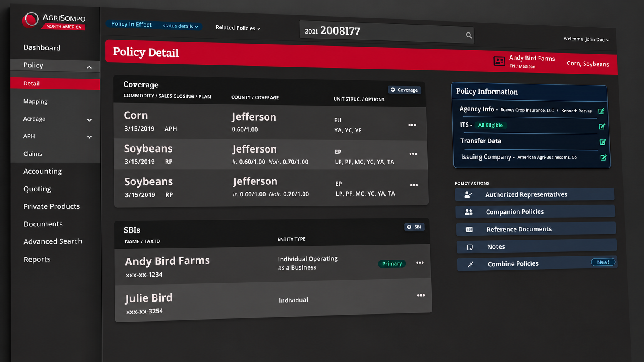
Task: Open Combine Policies action
Action: point(537,264)
